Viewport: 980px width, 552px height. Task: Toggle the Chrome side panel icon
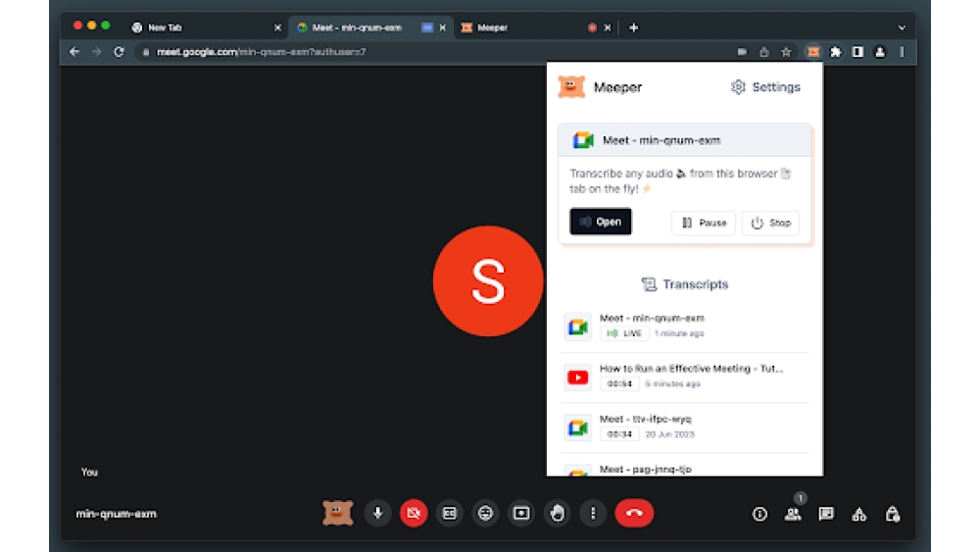pos(857,52)
